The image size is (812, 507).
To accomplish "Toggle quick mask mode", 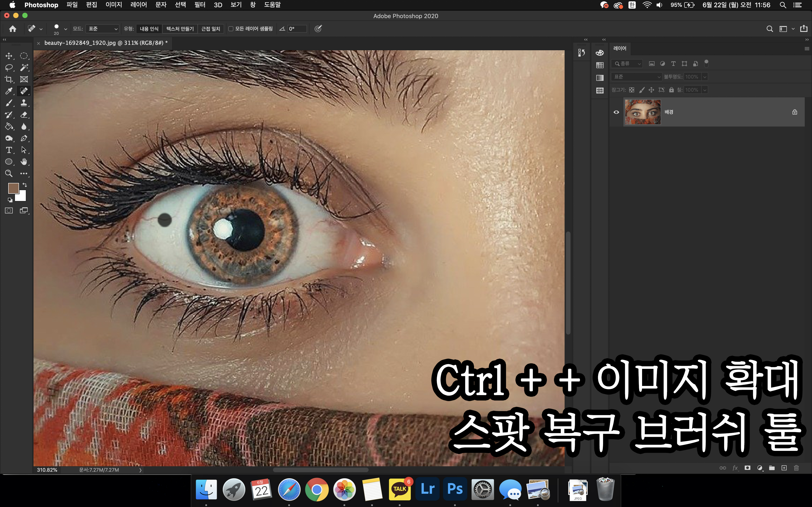I will point(9,210).
